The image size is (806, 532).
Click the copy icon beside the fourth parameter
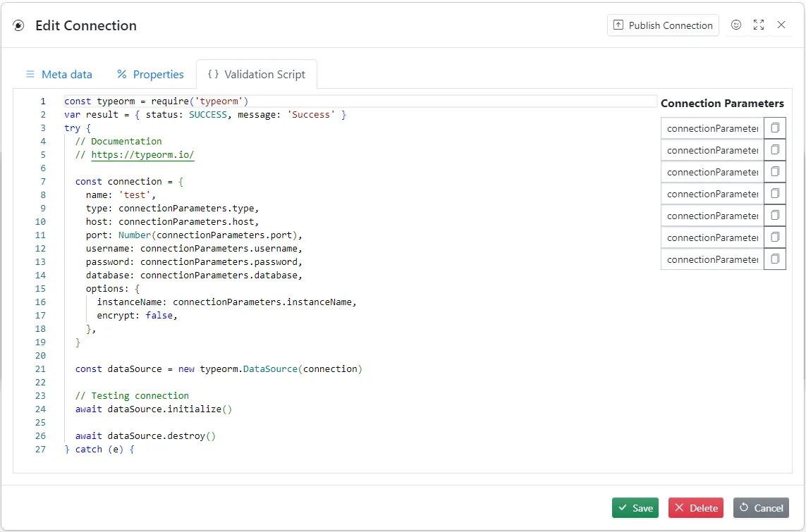(775, 193)
